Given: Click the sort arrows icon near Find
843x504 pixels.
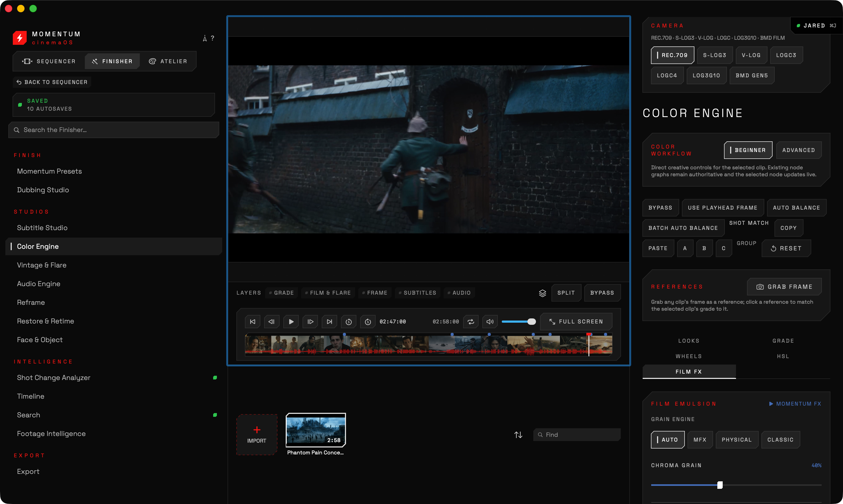Looking at the screenshot, I should (518, 435).
